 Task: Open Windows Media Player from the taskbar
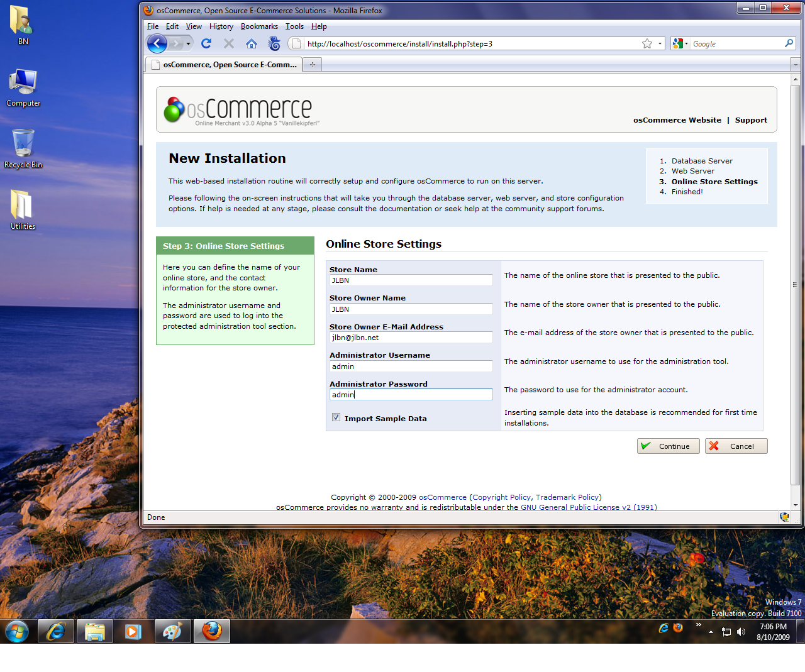click(133, 631)
